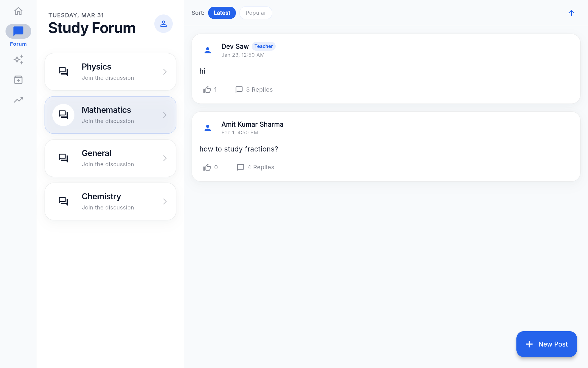Image resolution: width=588 pixels, height=368 pixels.
Task: Click the Dev Saw author name
Action: 235,46
